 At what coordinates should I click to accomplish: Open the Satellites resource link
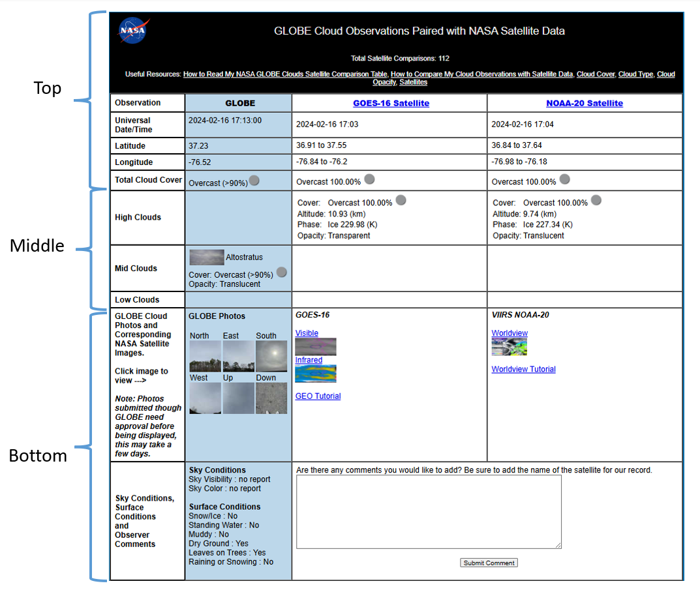click(x=413, y=82)
